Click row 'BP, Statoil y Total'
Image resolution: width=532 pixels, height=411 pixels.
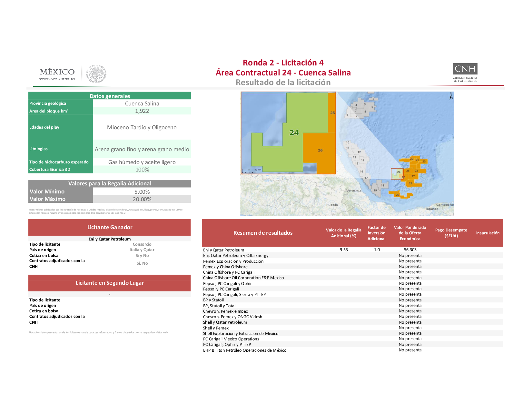pyautogui.click(x=352, y=306)
